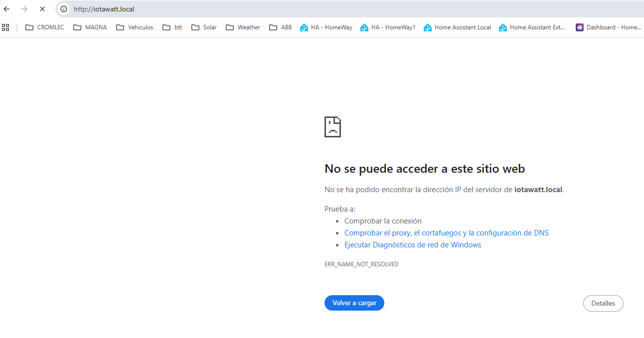Expand the MAGNA bookmarks folder
This screenshot has width=644, height=338.
pyautogui.click(x=90, y=27)
